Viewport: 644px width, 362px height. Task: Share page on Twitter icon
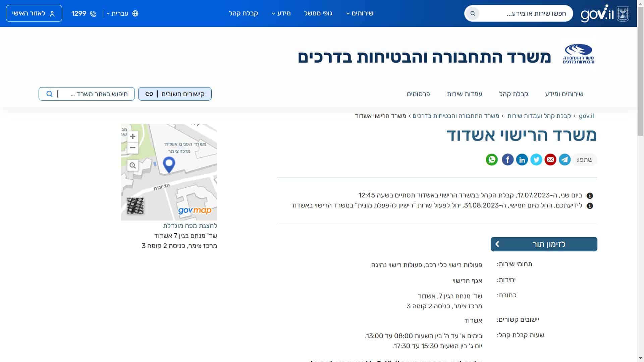click(x=536, y=160)
